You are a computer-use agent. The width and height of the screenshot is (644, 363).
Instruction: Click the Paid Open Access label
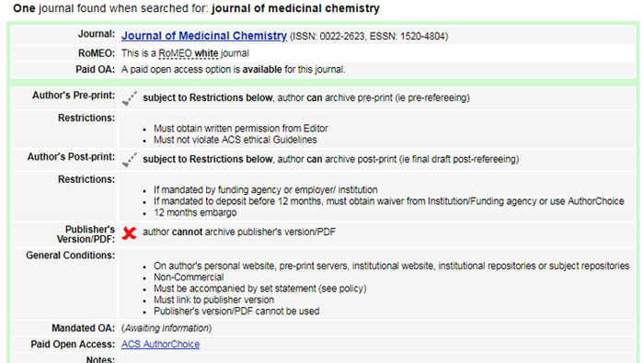73,344
